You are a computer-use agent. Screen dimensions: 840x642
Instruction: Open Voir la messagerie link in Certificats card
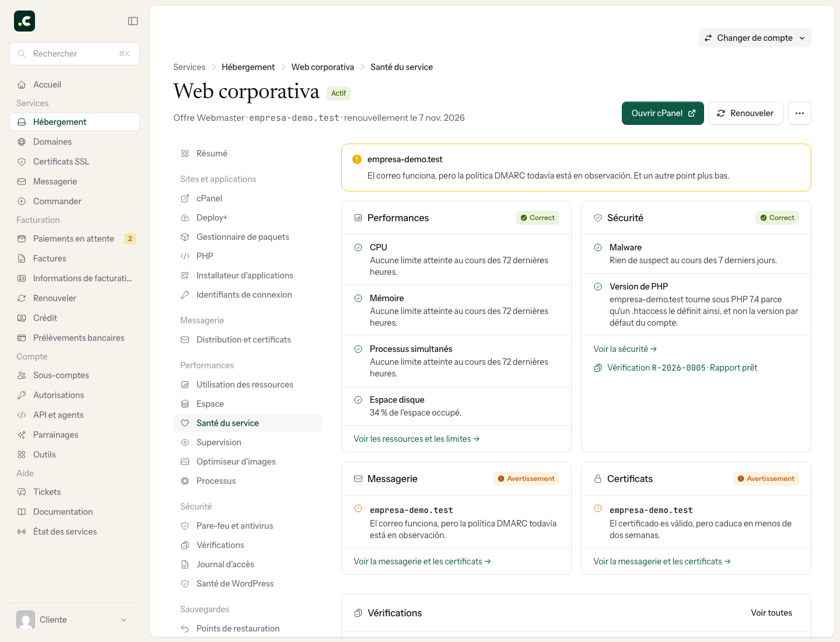click(x=662, y=561)
